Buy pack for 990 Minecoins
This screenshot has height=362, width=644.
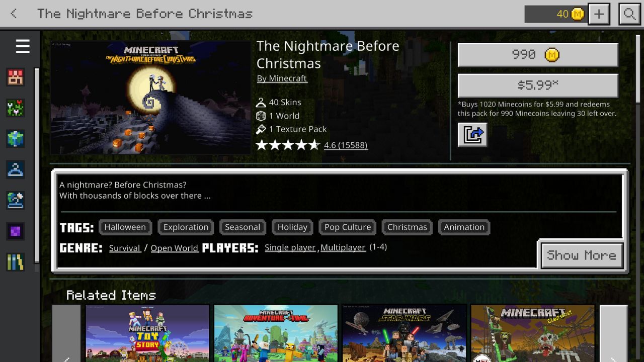(538, 54)
